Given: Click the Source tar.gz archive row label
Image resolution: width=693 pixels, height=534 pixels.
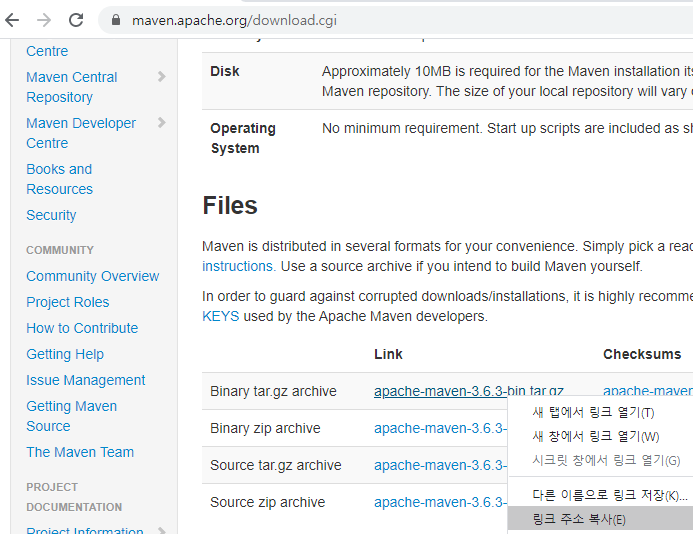Looking at the screenshot, I should click(x=276, y=465).
